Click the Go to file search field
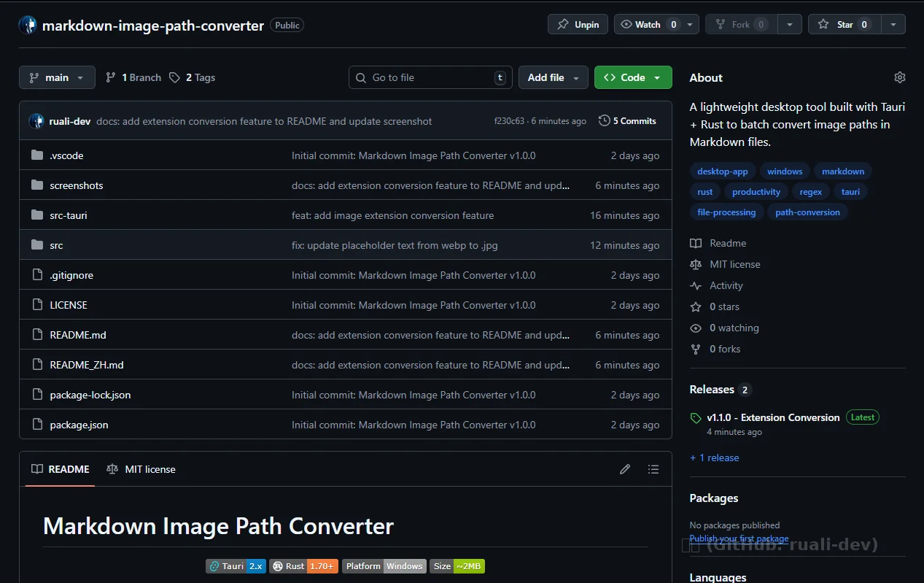Image resolution: width=924 pixels, height=583 pixels. click(430, 77)
